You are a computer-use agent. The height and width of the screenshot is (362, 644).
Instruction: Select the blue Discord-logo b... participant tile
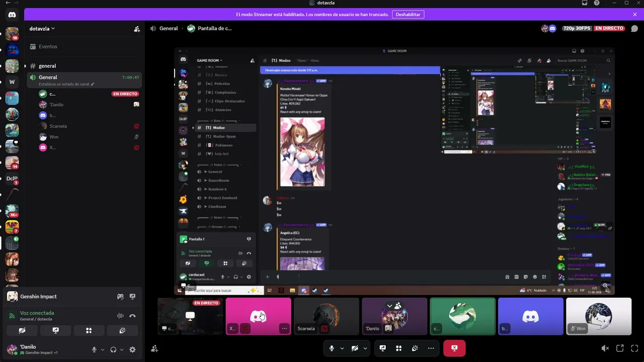coord(531,316)
